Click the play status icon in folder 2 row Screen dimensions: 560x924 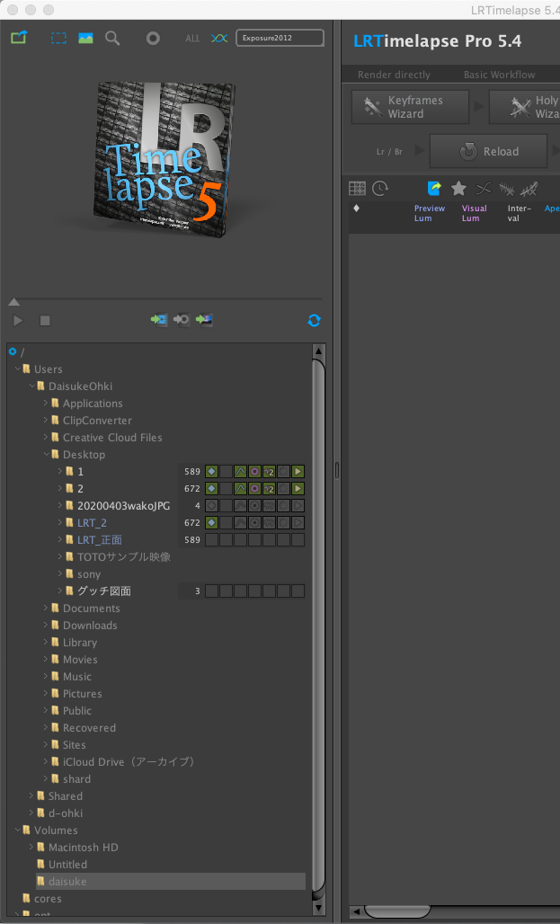tap(298, 489)
